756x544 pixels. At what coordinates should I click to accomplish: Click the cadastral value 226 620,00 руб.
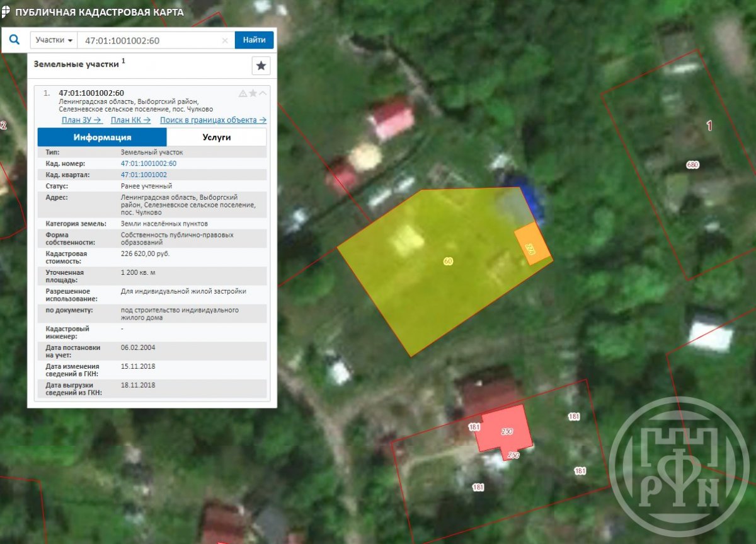coord(145,253)
